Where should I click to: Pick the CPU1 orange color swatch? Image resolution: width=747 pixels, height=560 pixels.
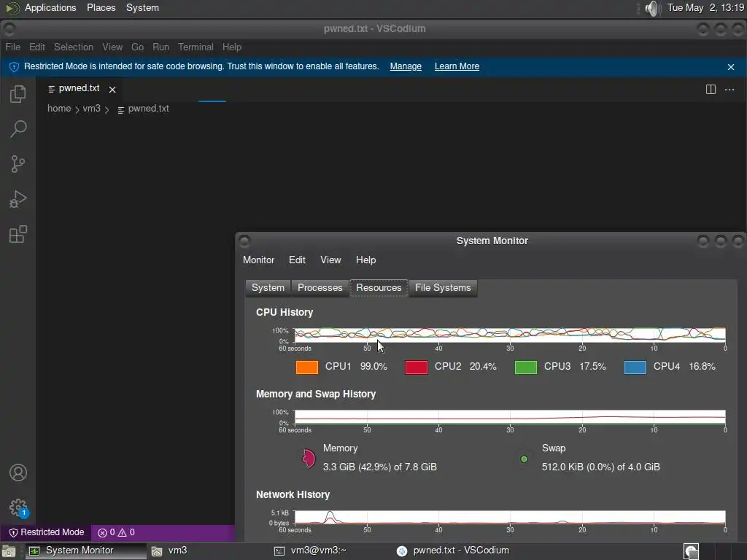coord(307,367)
